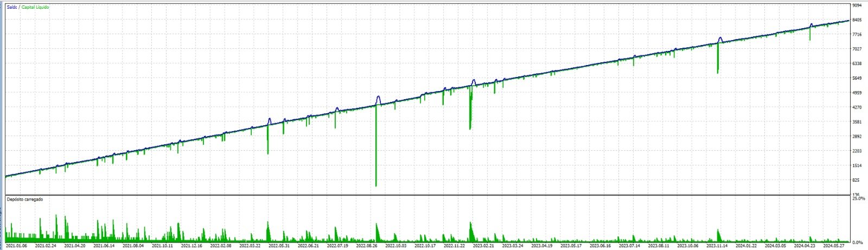The width and height of the screenshot is (868, 250).
Task: Click the 2021.08.04 date label
Action: pos(133,246)
